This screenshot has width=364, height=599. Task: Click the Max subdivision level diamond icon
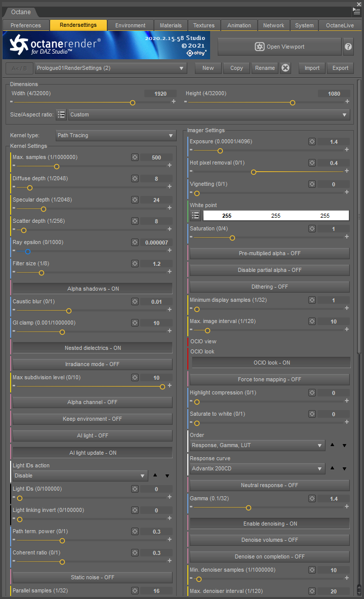click(135, 377)
